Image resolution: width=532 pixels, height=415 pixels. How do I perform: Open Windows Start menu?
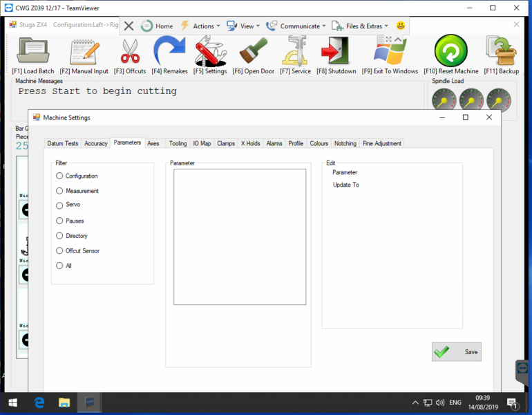(13, 403)
